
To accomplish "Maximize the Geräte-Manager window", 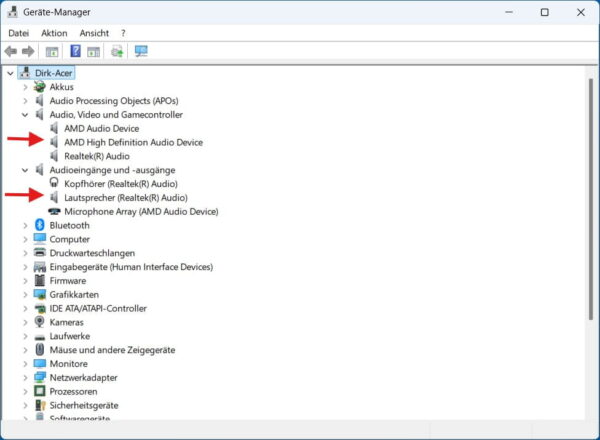I will click(545, 12).
